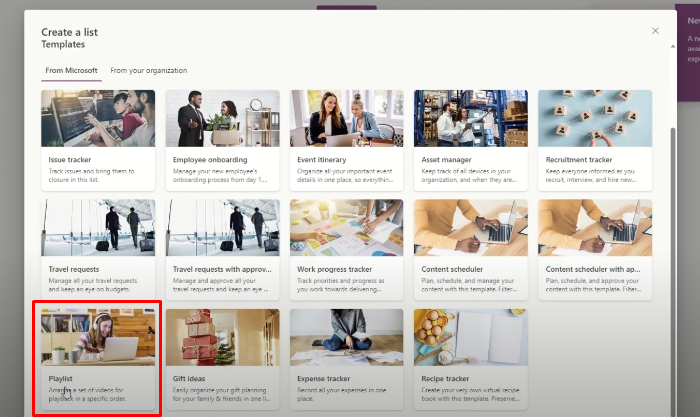Click 'Travel requests with approv...' title text
Screen dimensions: 700x417
click(x=222, y=269)
